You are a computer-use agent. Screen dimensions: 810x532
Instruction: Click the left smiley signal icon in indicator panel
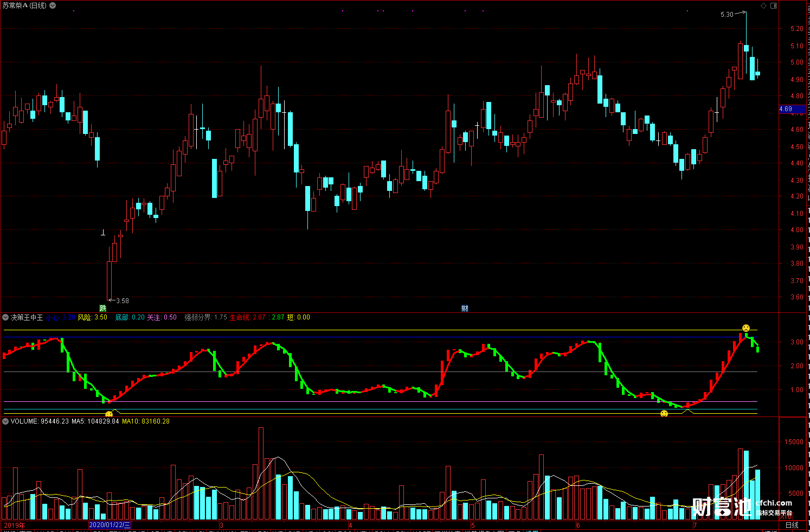[x=109, y=414]
